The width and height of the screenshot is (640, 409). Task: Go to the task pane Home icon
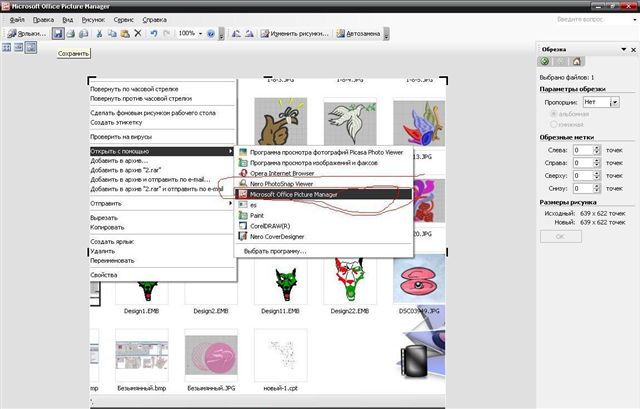point(577,62)
